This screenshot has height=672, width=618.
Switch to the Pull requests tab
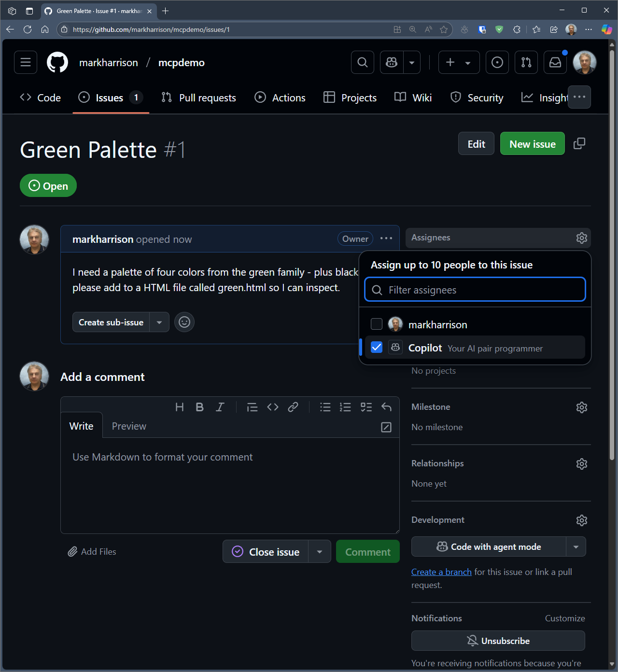tap(198, 98)
